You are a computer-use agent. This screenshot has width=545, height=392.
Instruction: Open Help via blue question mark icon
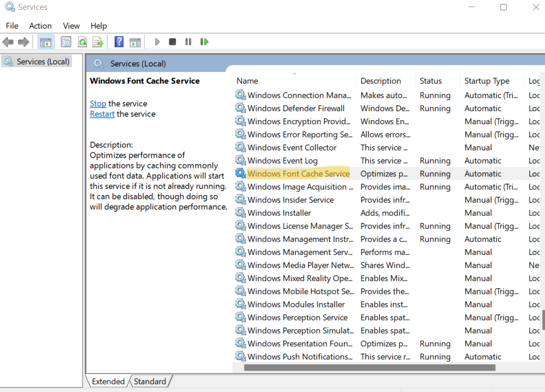pyautogui.click(x=118, y=42)
